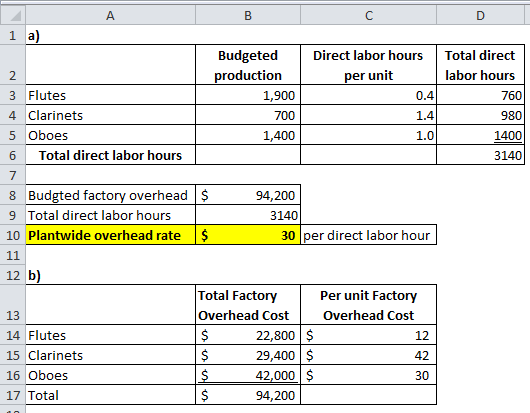This screenshot has width=530, height=413.
Task: Click $29,400 cell
Action: coord(248,355)
